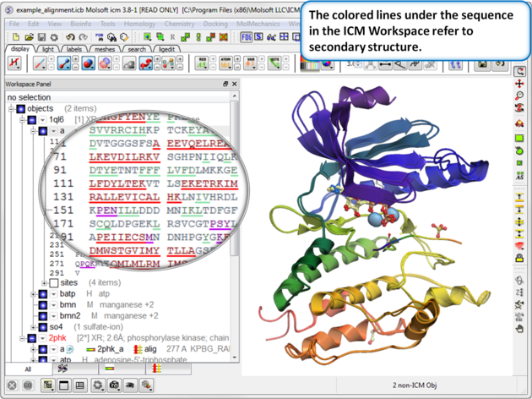Click the open folder icon
The height and width of the screenshot is (399, 532).
(x=28, y=37)
